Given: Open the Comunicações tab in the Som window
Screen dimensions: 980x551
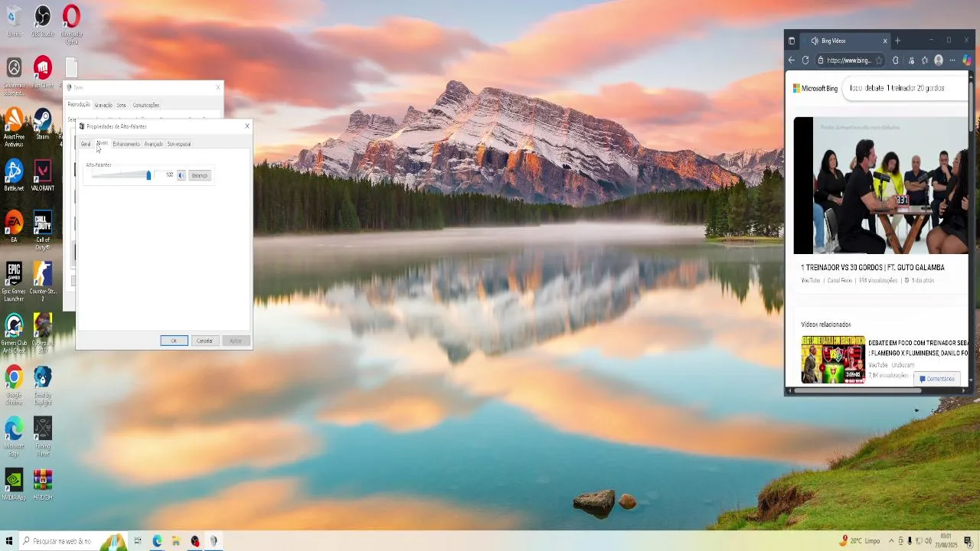Looking at the screenshot, I should [x=146, y=105].
